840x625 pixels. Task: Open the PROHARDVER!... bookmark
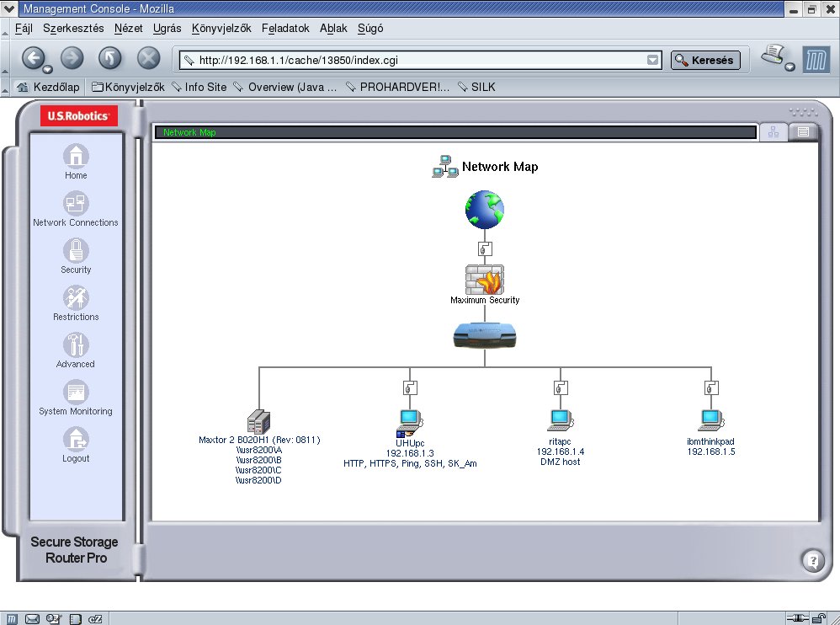[x=397, y=87]
